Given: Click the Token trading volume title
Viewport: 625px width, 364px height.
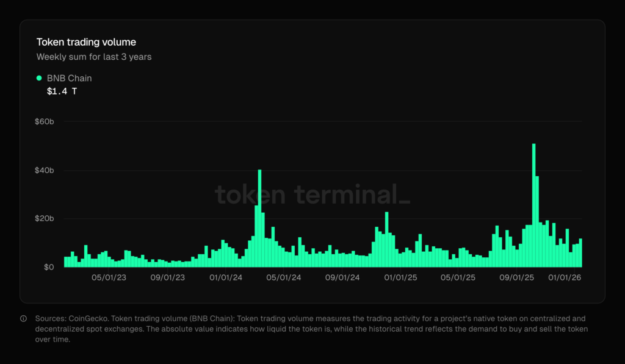Looking at the screenshot, I should 86,42.
